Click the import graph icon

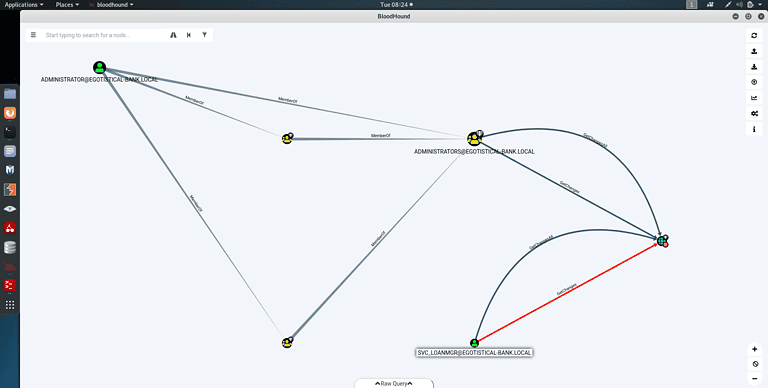[x=754, y=67]
